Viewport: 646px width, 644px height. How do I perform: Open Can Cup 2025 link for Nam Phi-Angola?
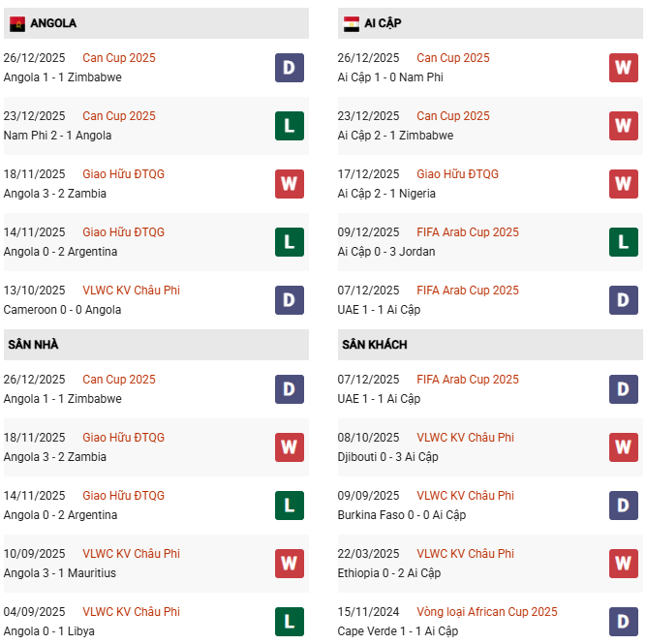click(x=119, y=116)
